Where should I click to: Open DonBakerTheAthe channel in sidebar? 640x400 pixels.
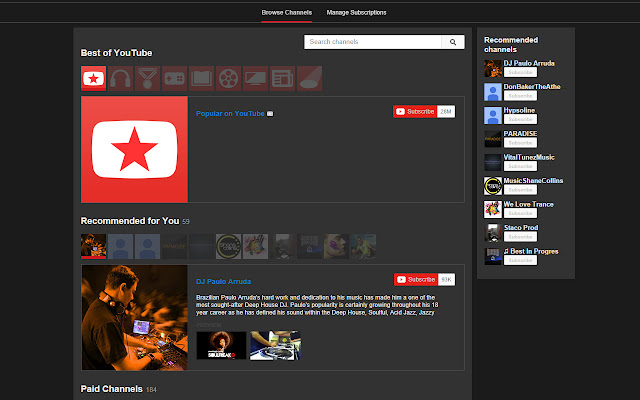532,87
